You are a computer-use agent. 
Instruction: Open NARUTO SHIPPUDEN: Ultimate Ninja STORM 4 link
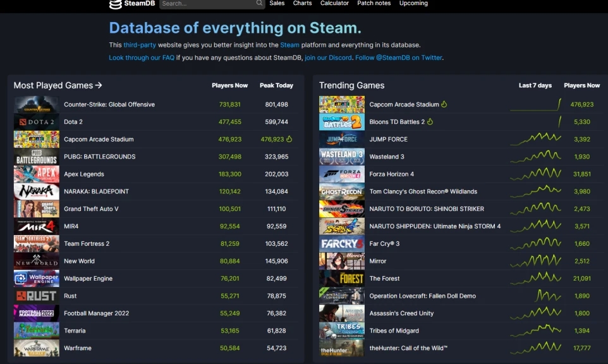(435, 226)
